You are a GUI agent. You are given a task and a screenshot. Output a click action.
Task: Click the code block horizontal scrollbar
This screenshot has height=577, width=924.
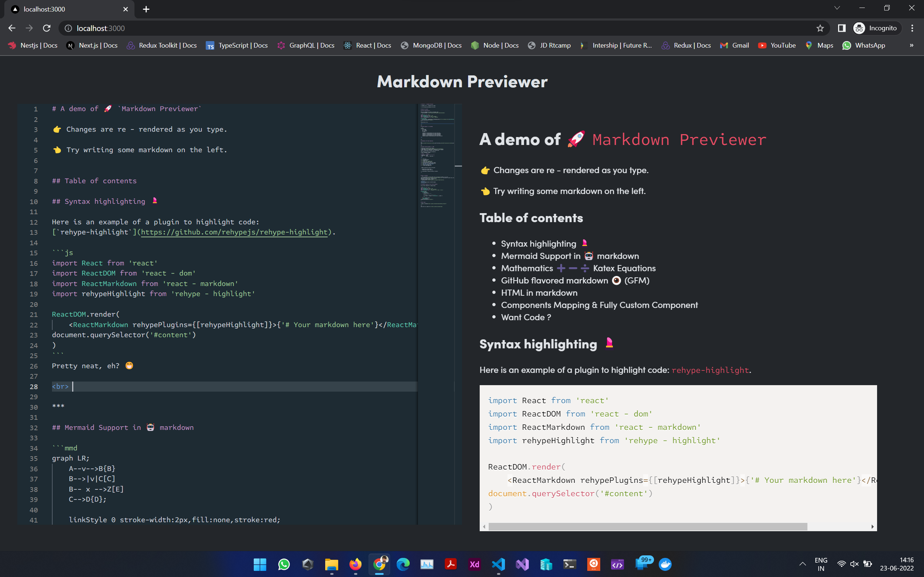pyautogui.click(x=648, y=527)
